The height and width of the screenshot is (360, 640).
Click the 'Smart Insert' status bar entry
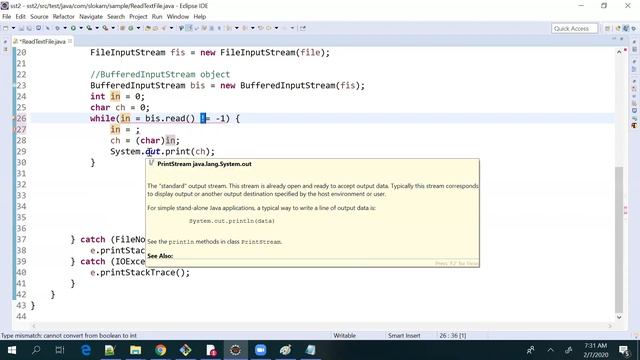point(404,336)
